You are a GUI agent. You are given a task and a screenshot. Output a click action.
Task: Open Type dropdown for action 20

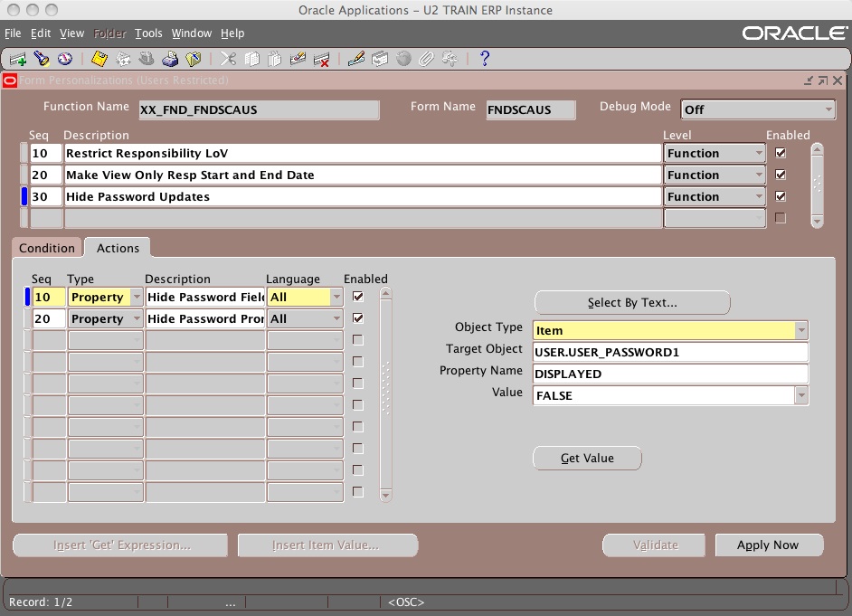click(x=137, y=319)
